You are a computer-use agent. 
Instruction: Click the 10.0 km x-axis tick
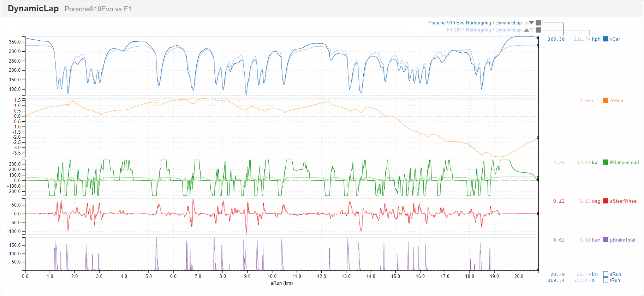click(272, 276)
